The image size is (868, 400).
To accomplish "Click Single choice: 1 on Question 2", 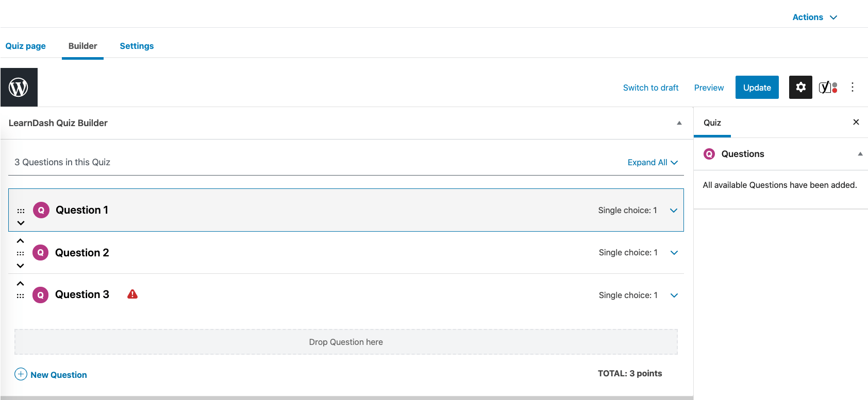I will click(628, 252).
